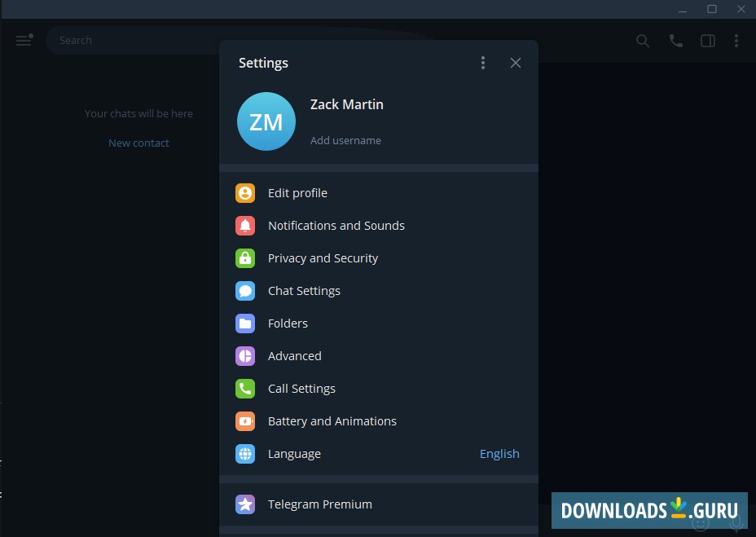Click the purple Advanced icon
This screenshot has width=756, height=537.
[x=245, y=356]
